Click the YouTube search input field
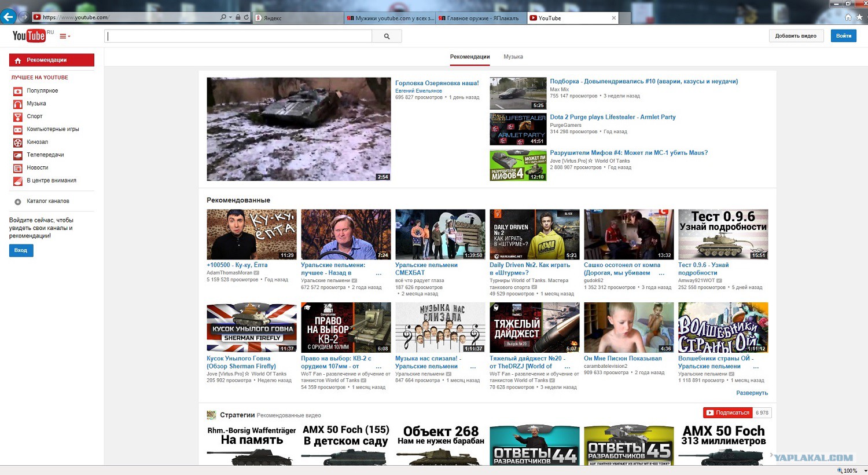The height and width of the screenshot is (475, 868). click(x=238, y=36)
